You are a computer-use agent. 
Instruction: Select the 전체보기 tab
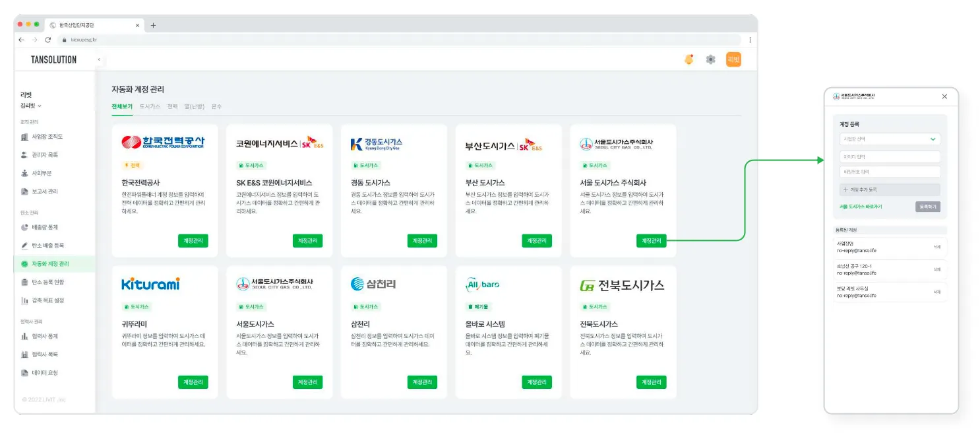[x=122, y=106]
